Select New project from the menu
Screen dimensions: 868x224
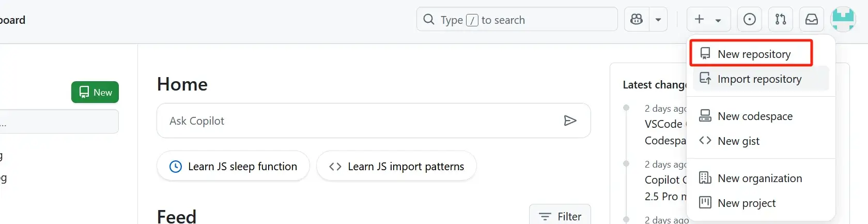(x=746, y=203)
